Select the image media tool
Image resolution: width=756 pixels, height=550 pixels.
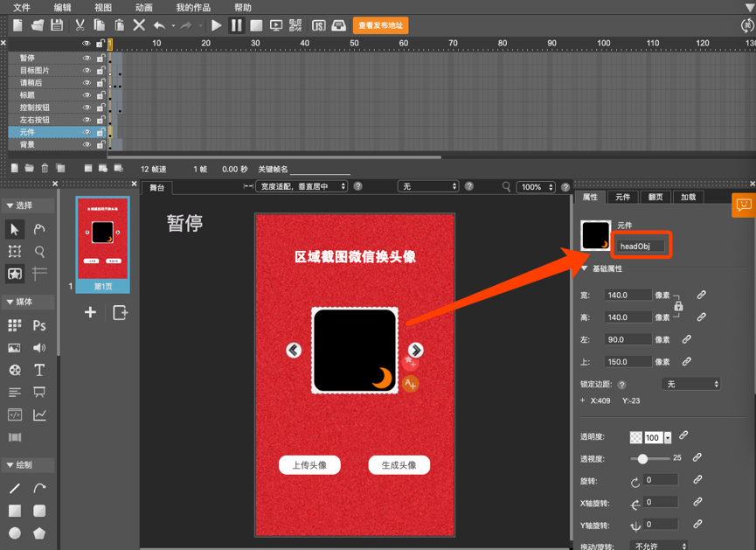tap(15, 348)
